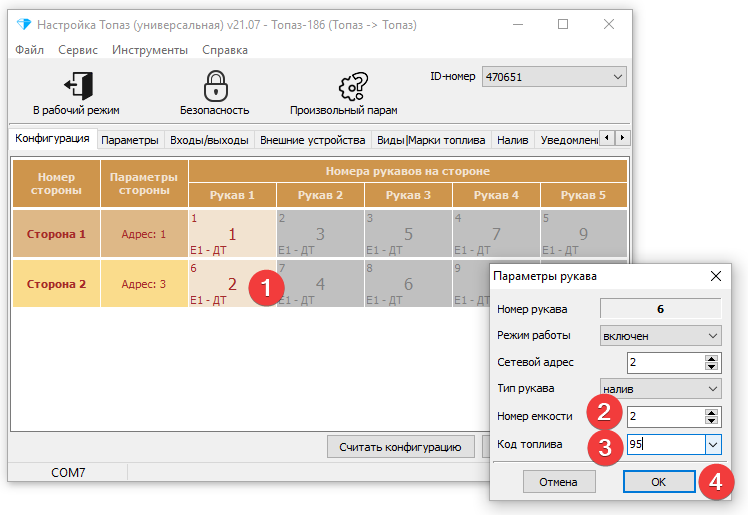The image size is (748, 515).
Task: Open the Виды|Марки топлива tab
Action: point(431,140)
